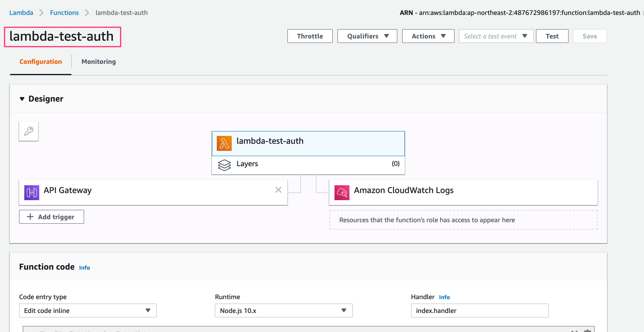This screenshot has width=644, height=332.
Task: Open the Runtime Node.js 10.x dropdown
Action: coord(284,311)
